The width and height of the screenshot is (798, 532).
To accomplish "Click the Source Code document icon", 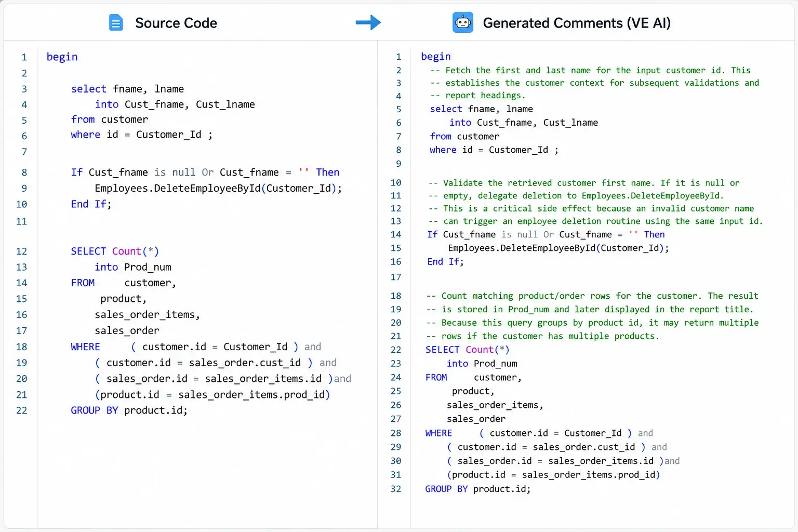I will click(x=116, y=23).
